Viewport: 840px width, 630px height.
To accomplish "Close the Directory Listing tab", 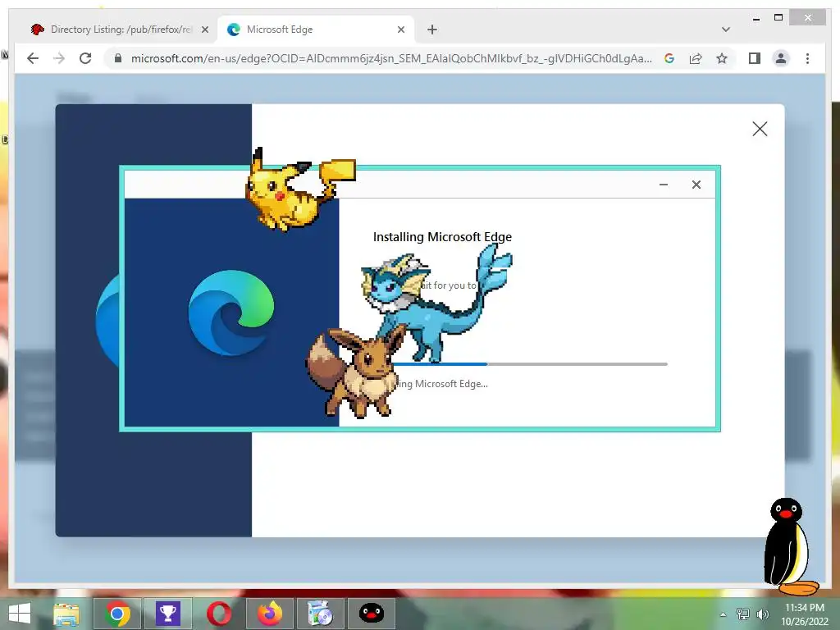I will [x=204, y=30].
